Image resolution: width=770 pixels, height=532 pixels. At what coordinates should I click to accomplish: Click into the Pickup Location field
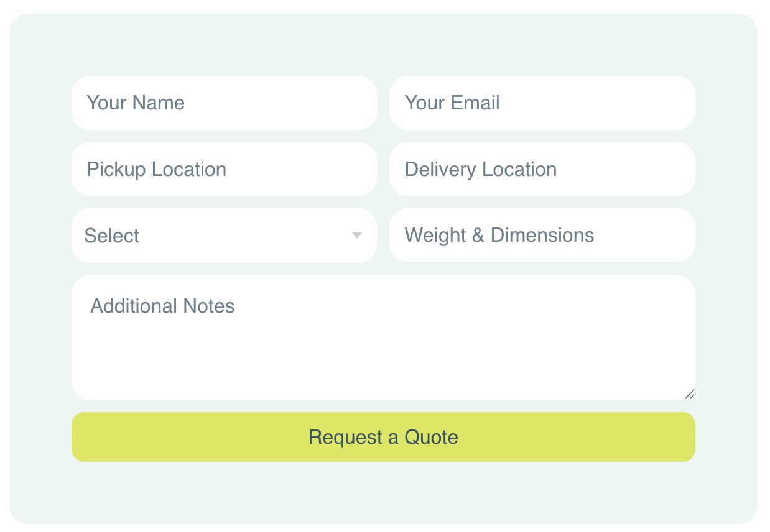tap(224, 169)
